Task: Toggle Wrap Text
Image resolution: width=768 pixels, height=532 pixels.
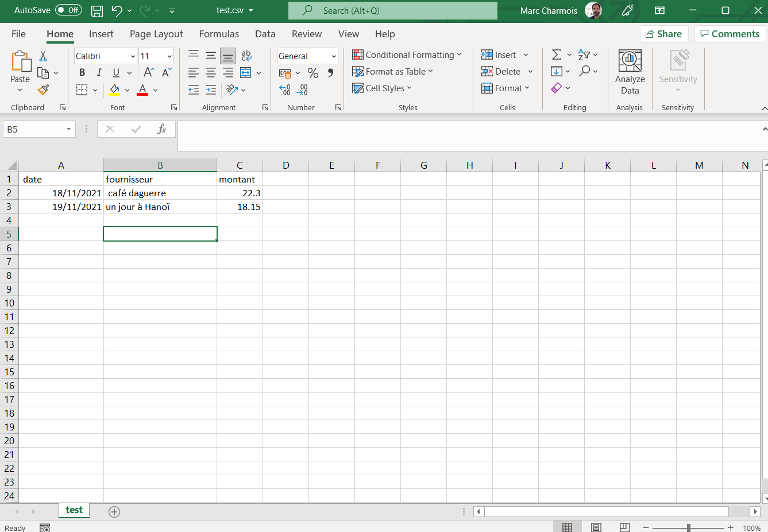Action: pyautogui.click(x=246, y=56)
